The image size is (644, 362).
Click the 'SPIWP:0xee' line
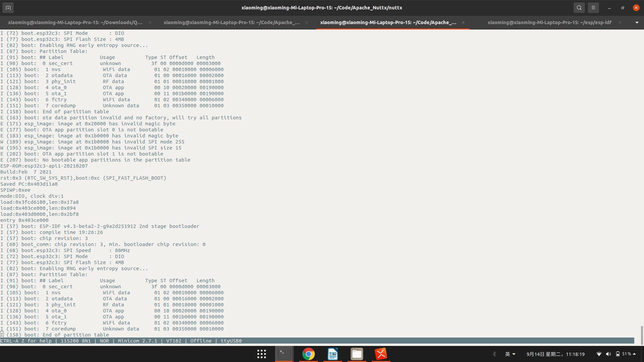[15, 190]
